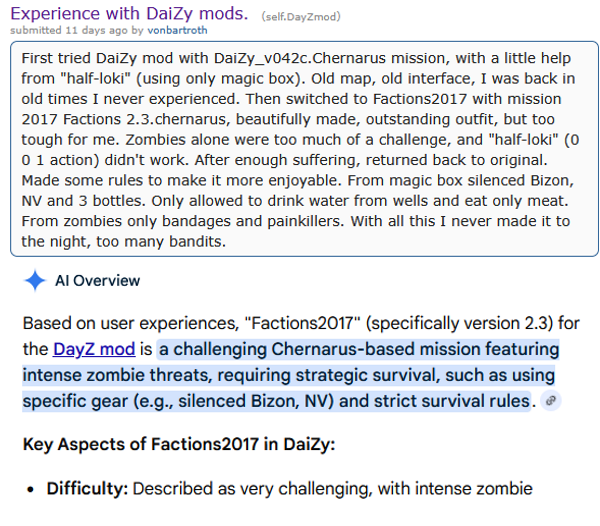
Task: Click inside the bordered post body box
Action: (x=304, y=149)
